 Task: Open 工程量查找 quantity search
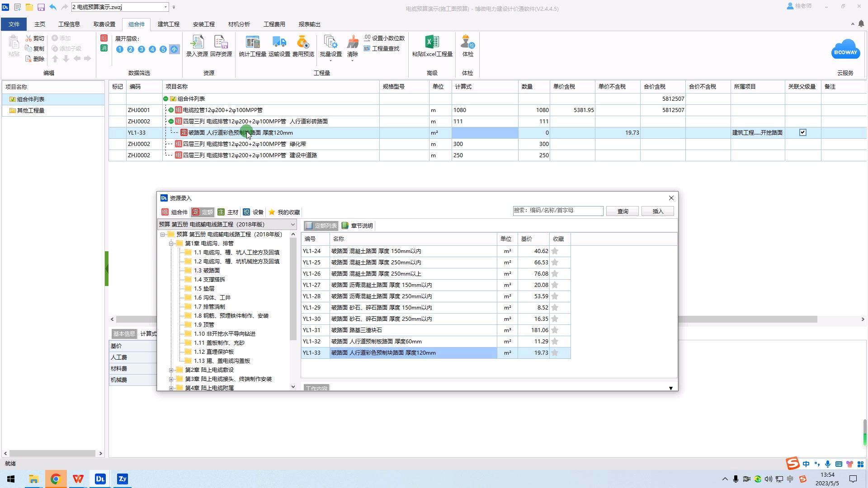(382, 48)
